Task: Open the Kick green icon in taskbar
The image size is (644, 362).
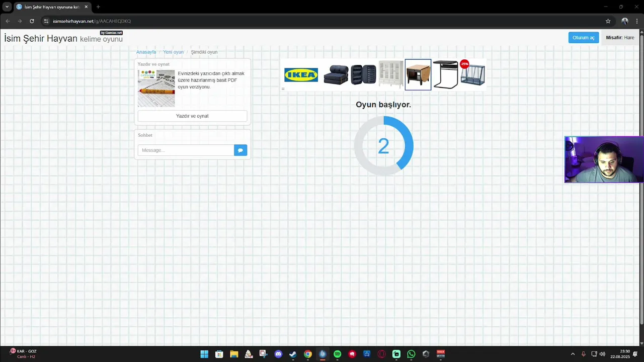Action: coord(396,354)
